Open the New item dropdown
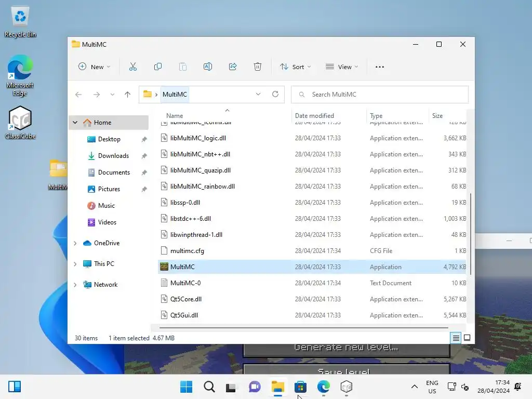 click(x=95, y=67)
